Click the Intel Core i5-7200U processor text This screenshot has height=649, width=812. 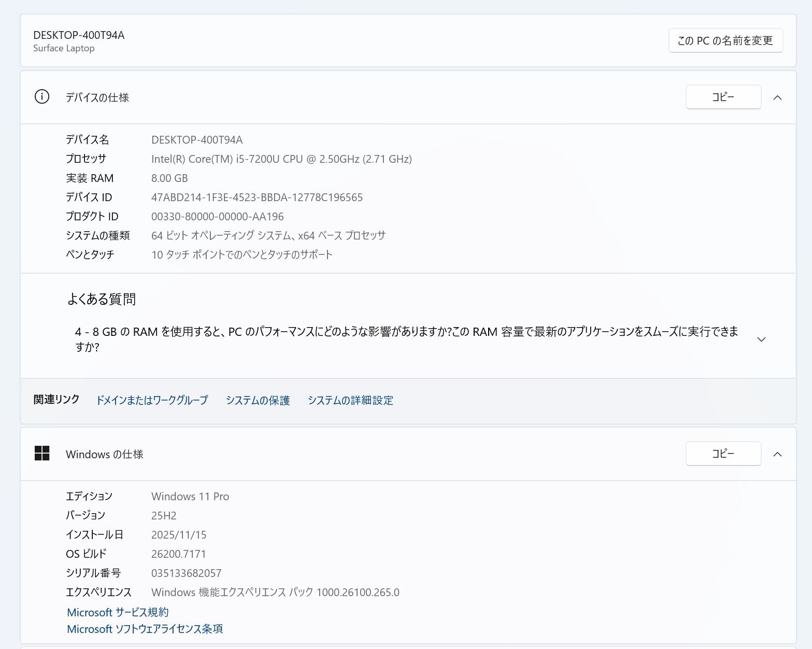click(281, 159)
